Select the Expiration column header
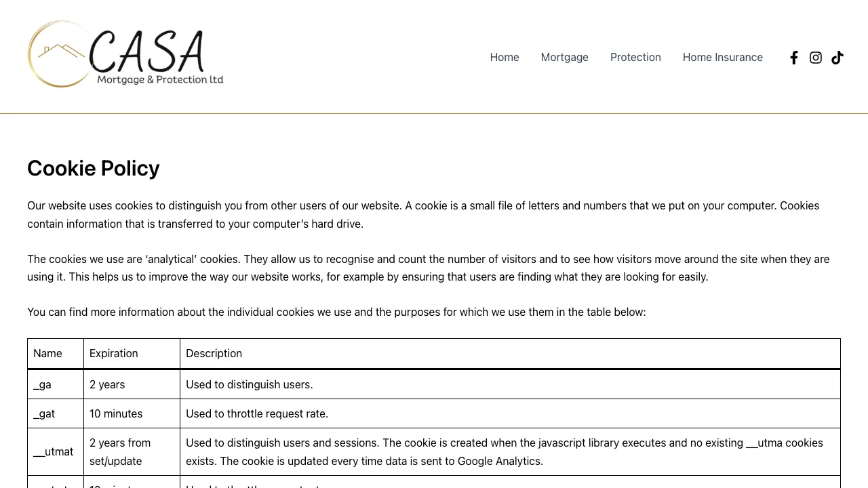This screenshot has height=488, width=868. 113,353
